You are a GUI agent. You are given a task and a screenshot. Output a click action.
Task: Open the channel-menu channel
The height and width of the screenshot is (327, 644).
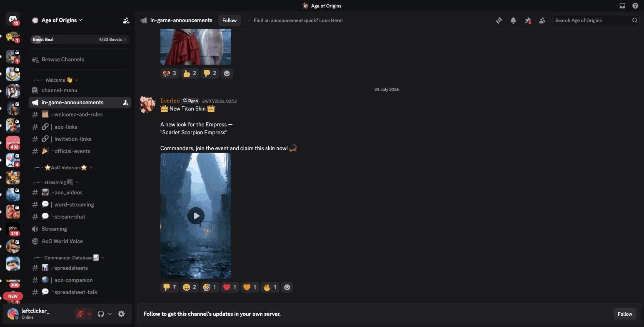click(80, 91)
